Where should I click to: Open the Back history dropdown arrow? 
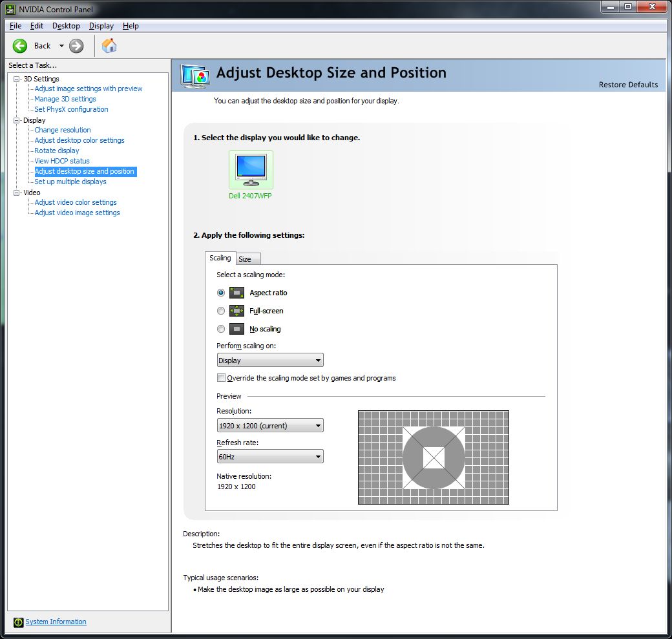pos(61,46)
